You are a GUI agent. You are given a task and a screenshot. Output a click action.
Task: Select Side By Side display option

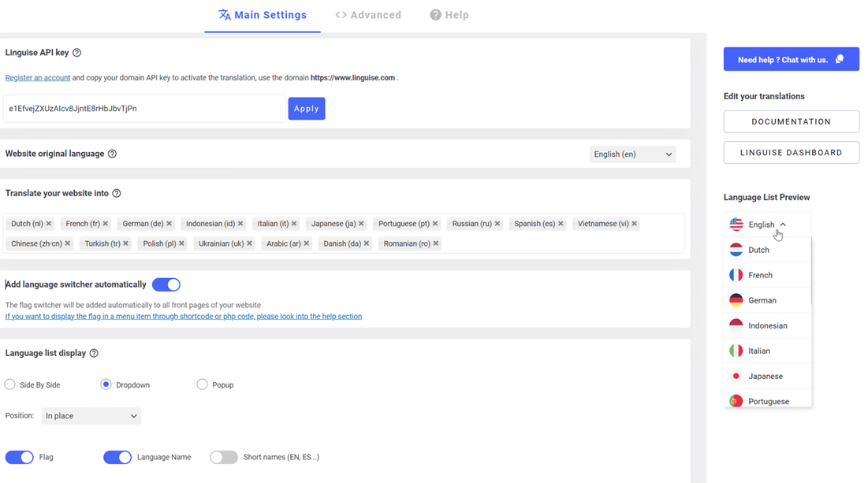10,385
